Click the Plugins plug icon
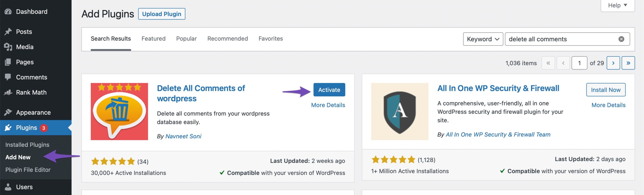This screenshot has height=195, width=644. click(8, 128)
